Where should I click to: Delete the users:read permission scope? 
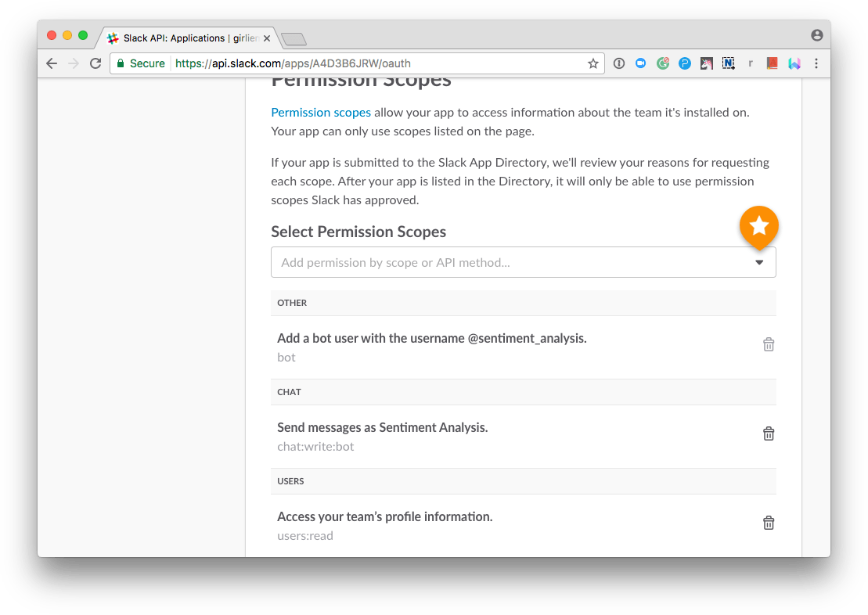(768, 523)
